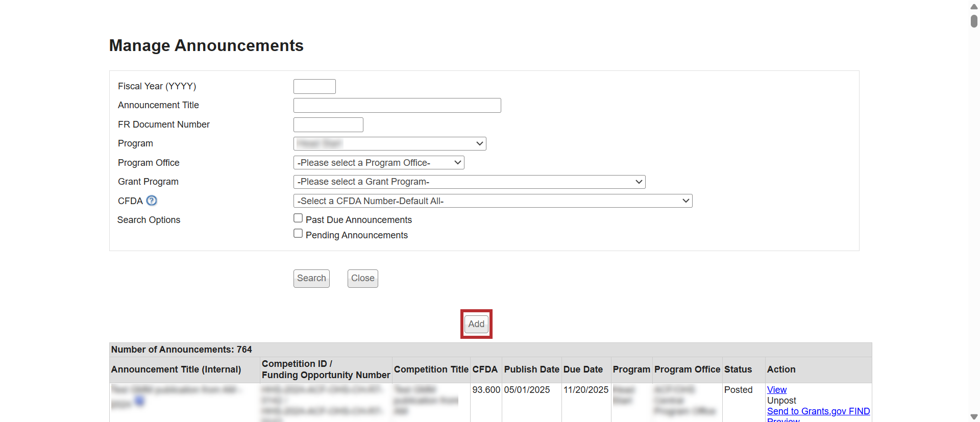Click the Publish Date column header

pos(531,369)
